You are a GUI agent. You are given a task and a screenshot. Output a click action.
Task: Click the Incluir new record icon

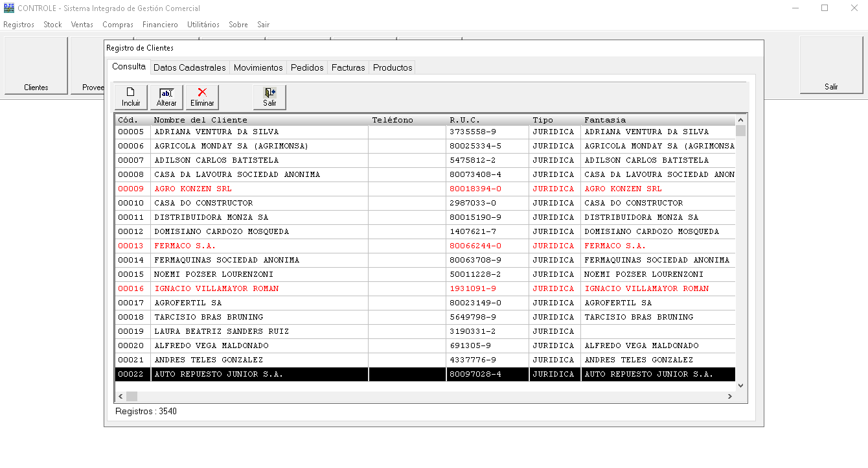[x=131, y=93]
